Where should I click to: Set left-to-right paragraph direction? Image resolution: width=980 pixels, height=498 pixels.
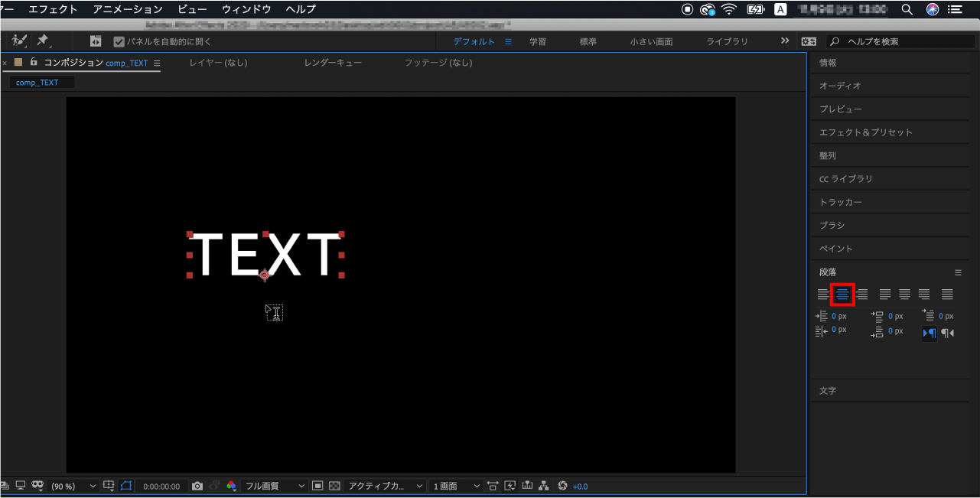[929, 333]
